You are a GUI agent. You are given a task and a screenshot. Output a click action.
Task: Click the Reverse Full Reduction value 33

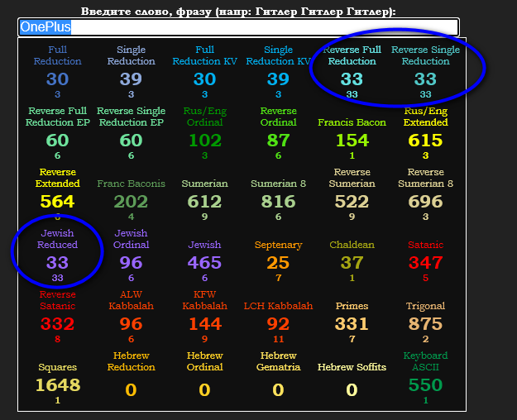coord(352,79)
